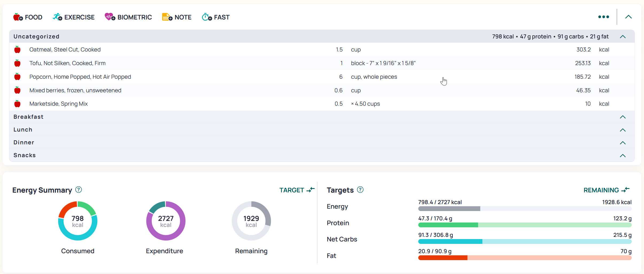Click the mixed berries energy value 46.35
Screen dimensions: 644x274
tap(583, 90)
